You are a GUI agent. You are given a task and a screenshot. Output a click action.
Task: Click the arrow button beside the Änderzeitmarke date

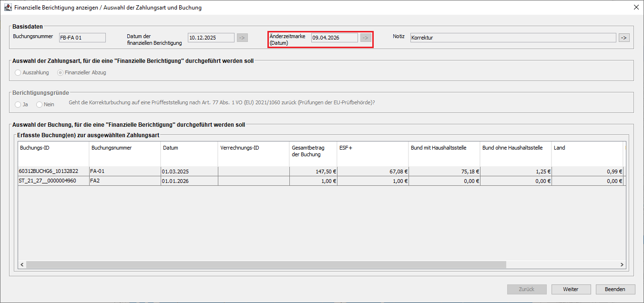366,38
